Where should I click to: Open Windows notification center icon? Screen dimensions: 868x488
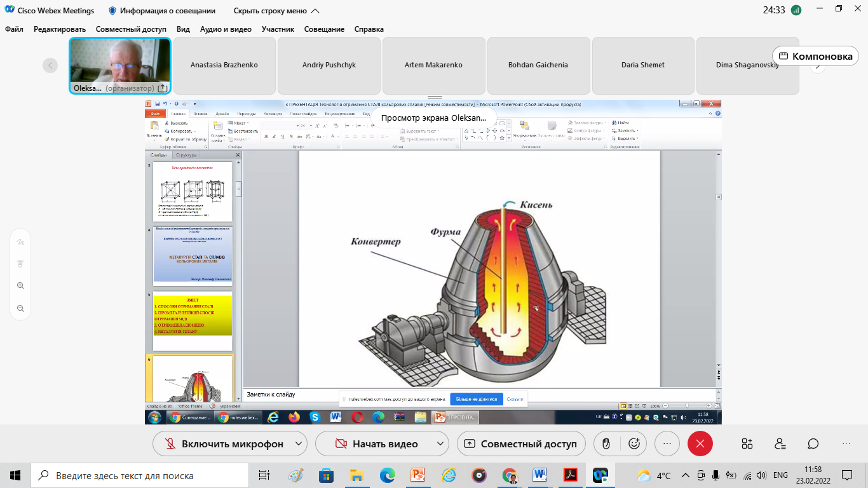pyautogui.click(x=846, y=475)
